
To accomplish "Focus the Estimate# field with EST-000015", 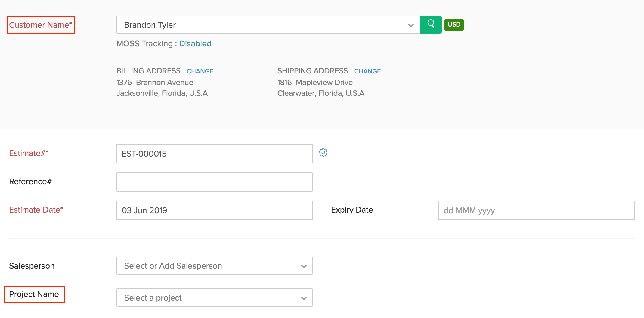I will pyautogui.click(x=214, y=154).
